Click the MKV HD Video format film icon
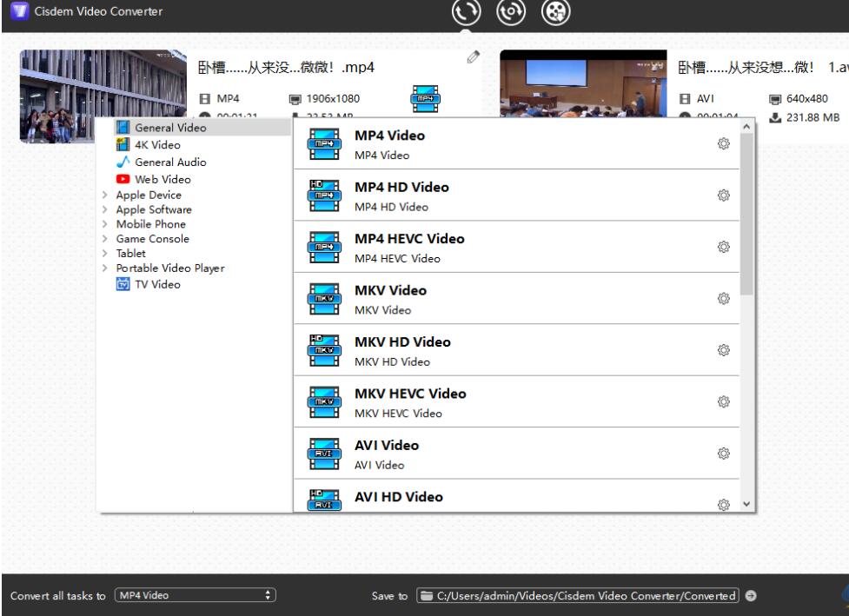 click(x=324, y=350)
